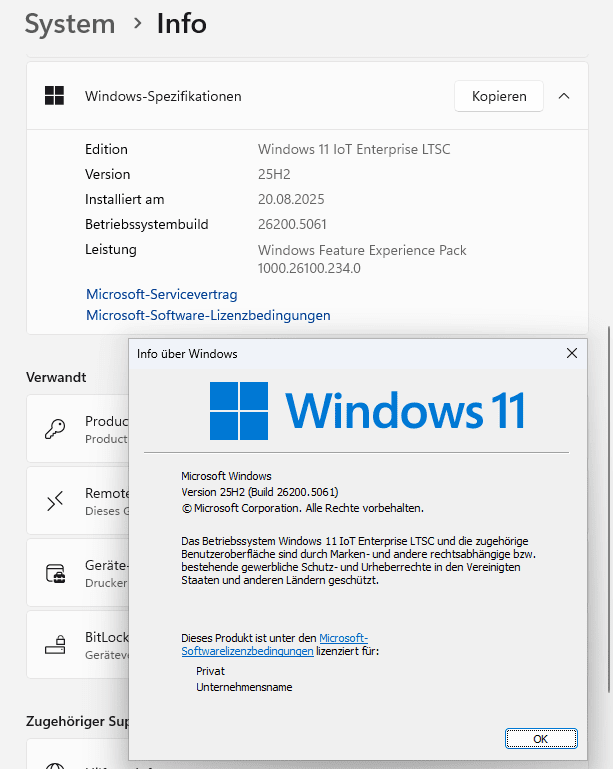Screen dimensions: 613x769
Task: Click the Remote desktop icon
Action: 55,501
